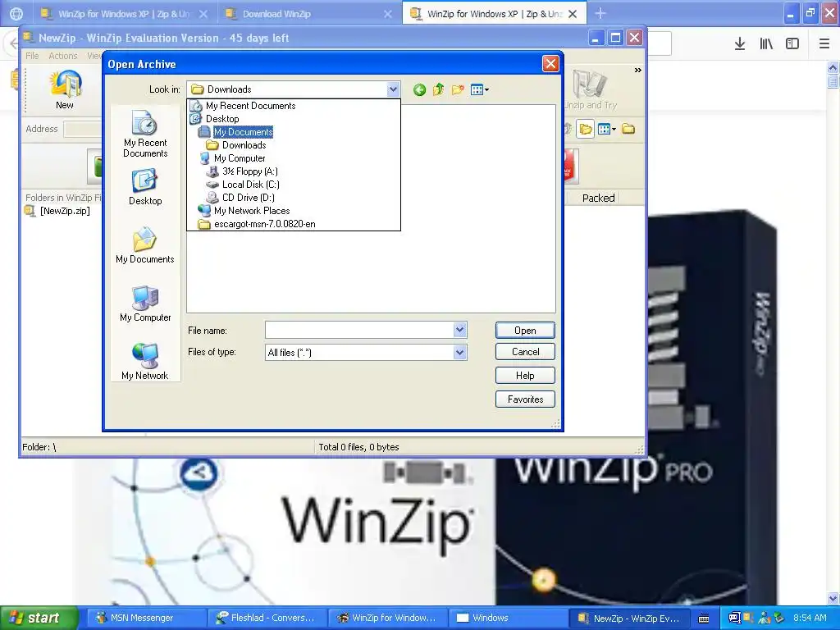
Task: Open the Actions menu in WinZip
Action: (x=63, y=56)
